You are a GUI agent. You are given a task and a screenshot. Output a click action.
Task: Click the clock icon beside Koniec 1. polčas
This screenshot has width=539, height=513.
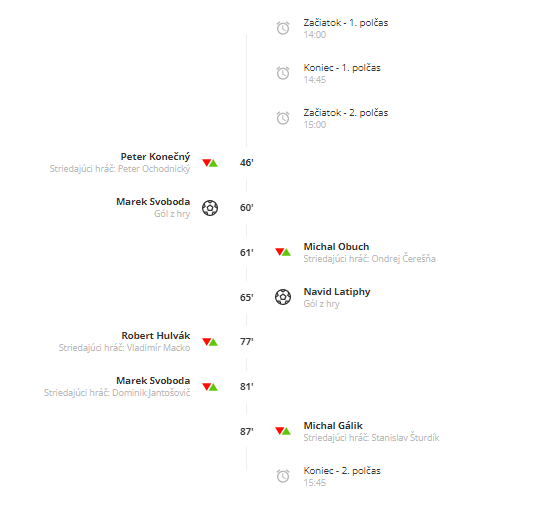(283, 73)
